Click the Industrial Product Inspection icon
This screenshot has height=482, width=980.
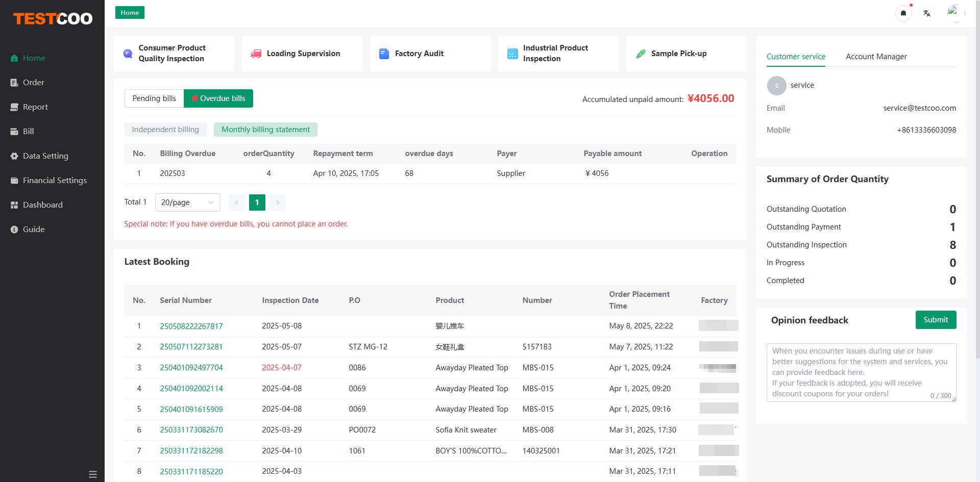512,54
